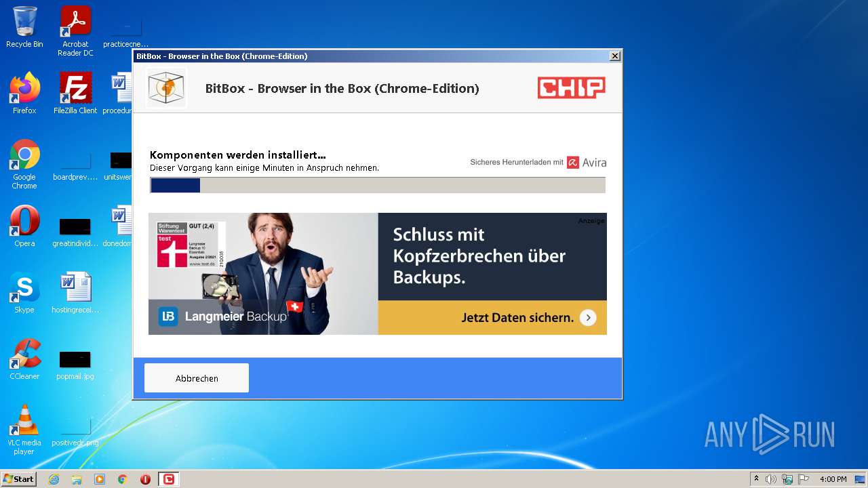The width and height of the screenshot is (868, 488).
Task: Select the positivedr.png desktop file
Action: tap(75, 431)
